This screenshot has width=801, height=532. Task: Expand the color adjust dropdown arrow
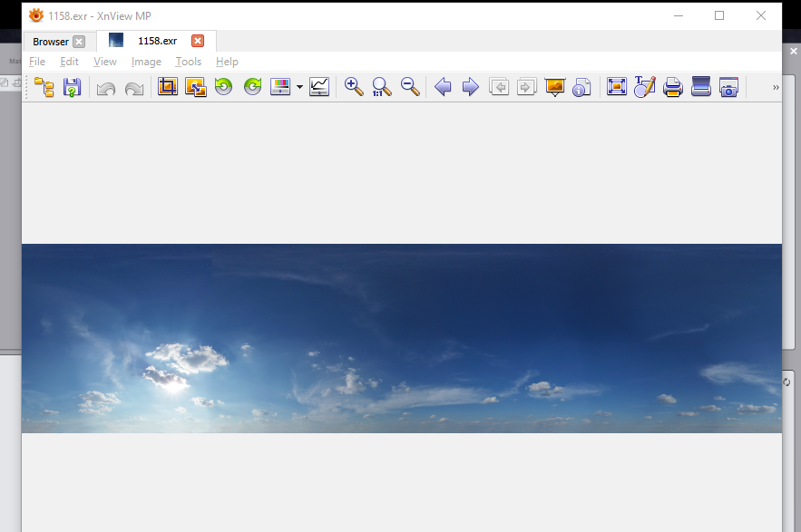point(300,87)
